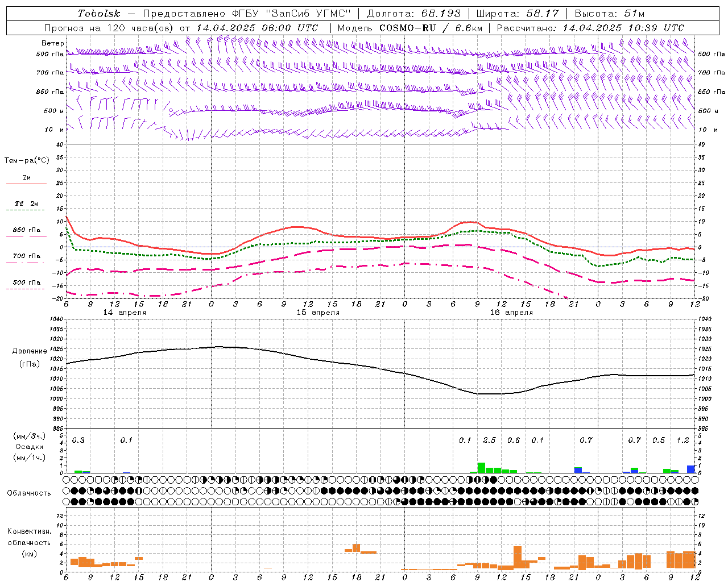728x582 pixels.
Task: Click the precipitation value "0.6"
Action: 514,440
